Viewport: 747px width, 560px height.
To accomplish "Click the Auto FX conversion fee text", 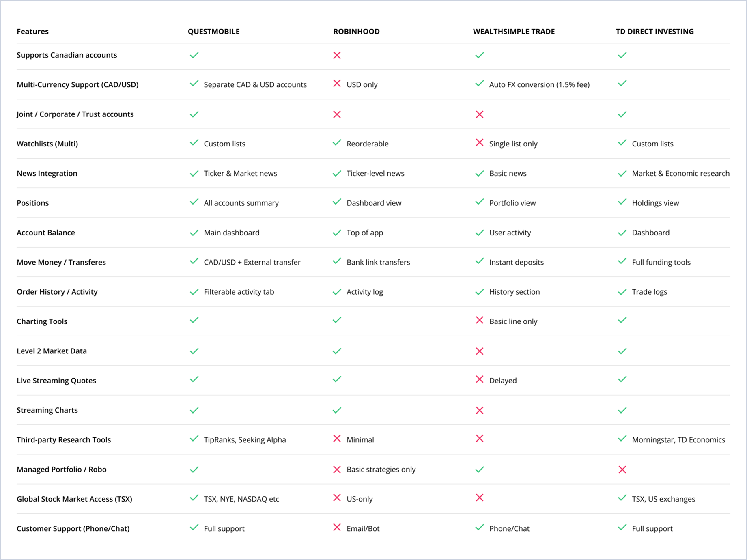I will [x=539, y=85].
